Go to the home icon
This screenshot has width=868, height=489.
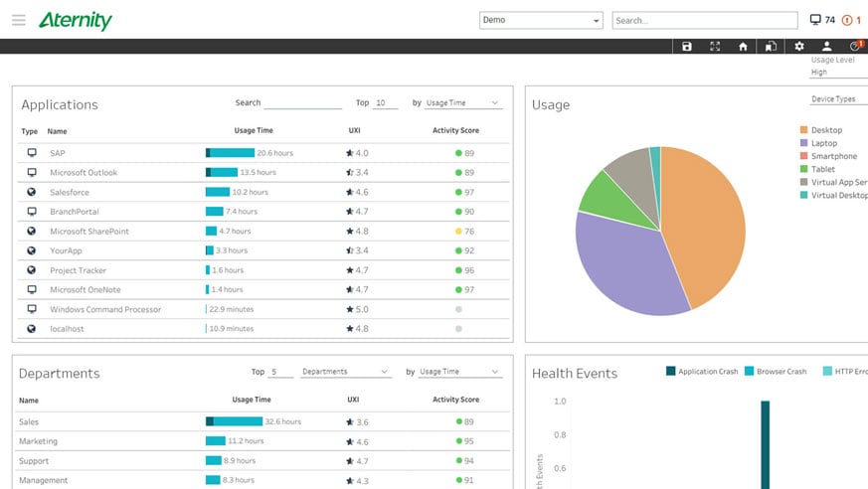point(743,47)
